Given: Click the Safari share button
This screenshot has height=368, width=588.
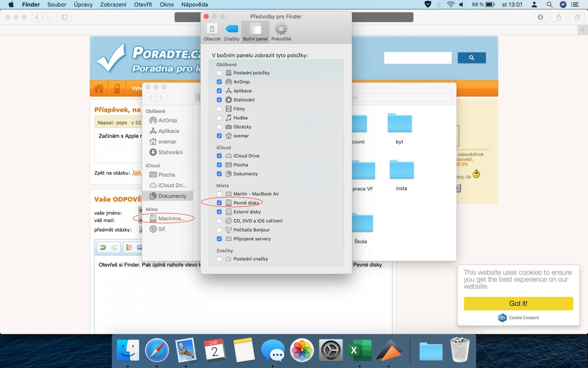Looking at the screenshot, I should point(559,17).
